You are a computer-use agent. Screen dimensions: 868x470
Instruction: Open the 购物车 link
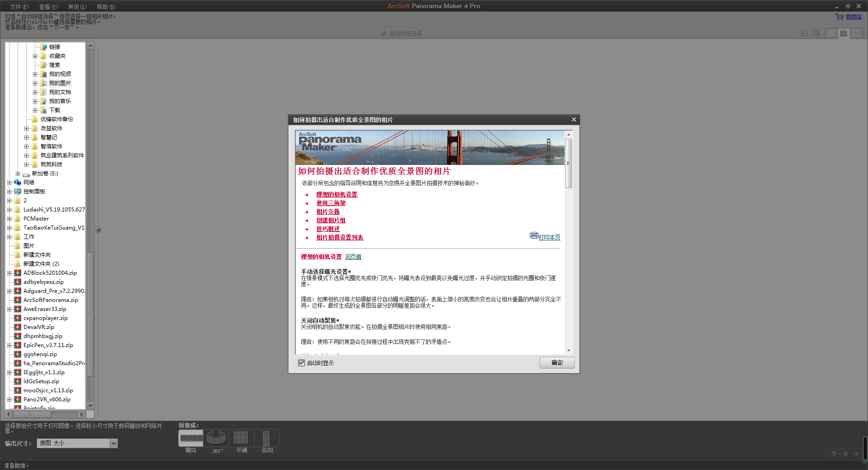click(854, 17)
